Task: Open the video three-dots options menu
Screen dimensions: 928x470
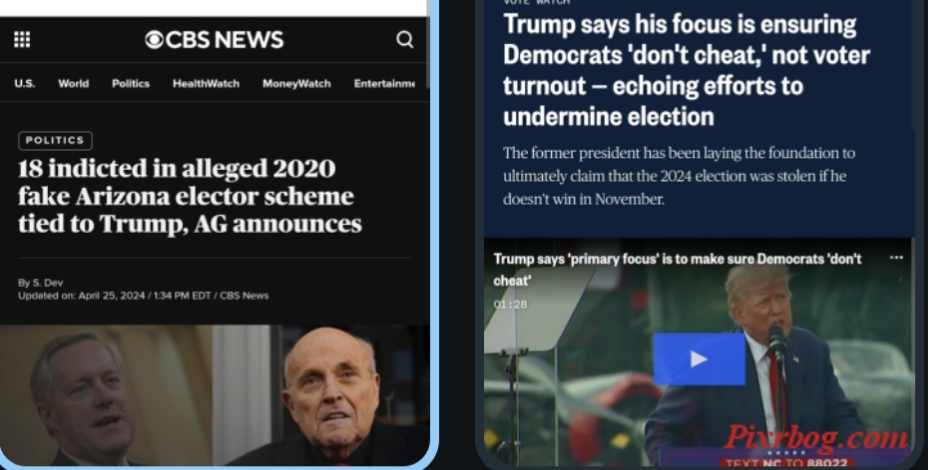Action: tap(896, 257)
